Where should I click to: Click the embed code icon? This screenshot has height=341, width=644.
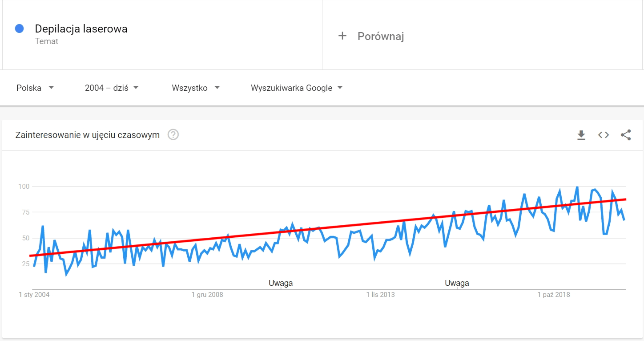(x=604, y=135)
